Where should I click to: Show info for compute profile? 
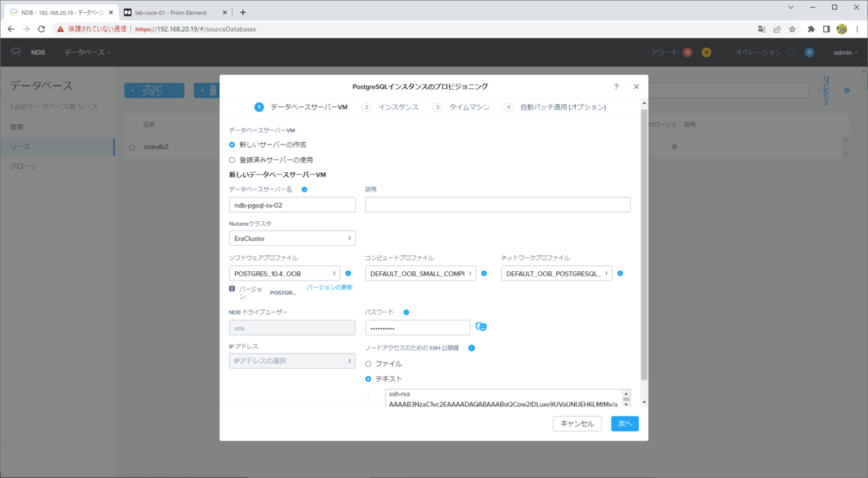[x=484, y=273]
